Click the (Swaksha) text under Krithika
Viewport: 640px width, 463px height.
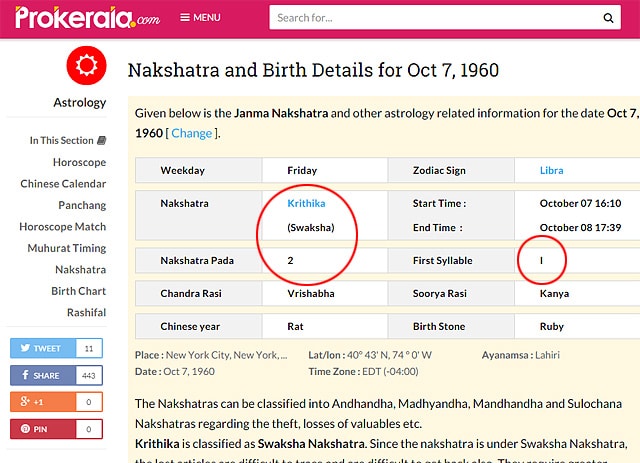coord(311,227)
